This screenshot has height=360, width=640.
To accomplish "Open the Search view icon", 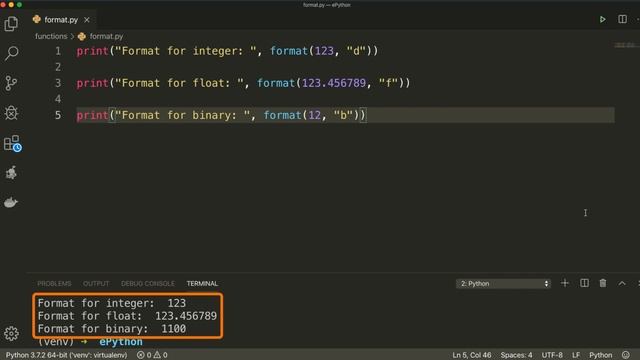I will pyautogui.click(x=11, y=53).
